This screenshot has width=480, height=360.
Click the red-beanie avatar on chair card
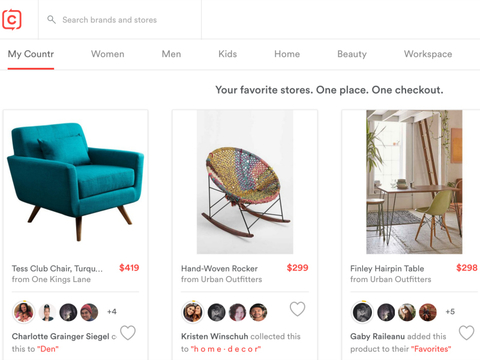pyautogui.click(x=89, y=312)
